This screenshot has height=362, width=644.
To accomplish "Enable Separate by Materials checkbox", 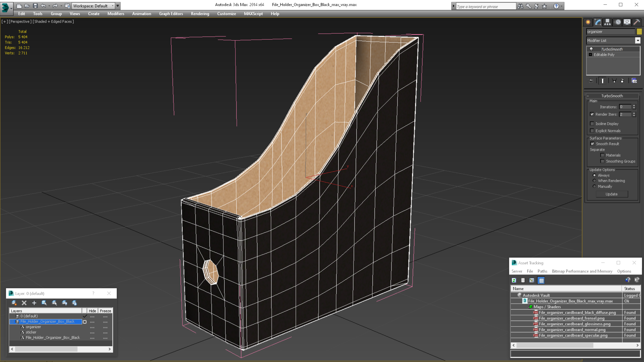I will (602, 155).
